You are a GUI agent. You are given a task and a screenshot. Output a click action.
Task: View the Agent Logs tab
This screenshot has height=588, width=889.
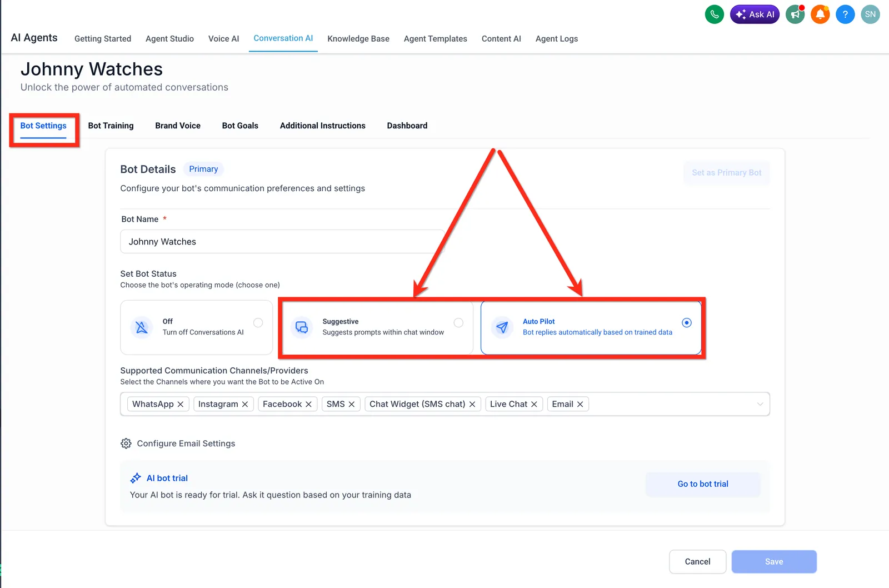[x=557, y=38]
